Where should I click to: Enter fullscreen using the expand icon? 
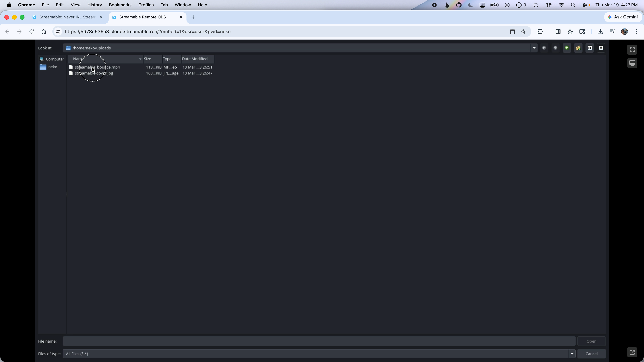632,49
